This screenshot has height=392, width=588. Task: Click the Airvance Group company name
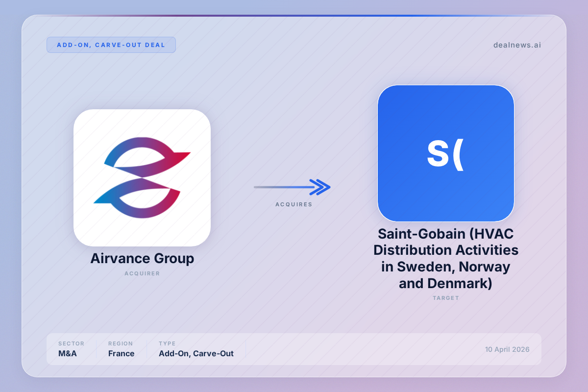(142, 259)
